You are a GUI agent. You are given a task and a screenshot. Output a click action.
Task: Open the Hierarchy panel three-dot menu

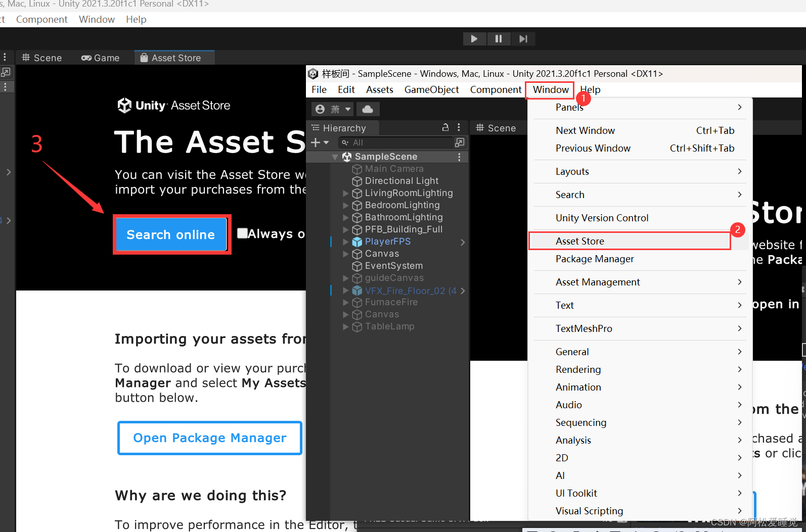[459, 127]
